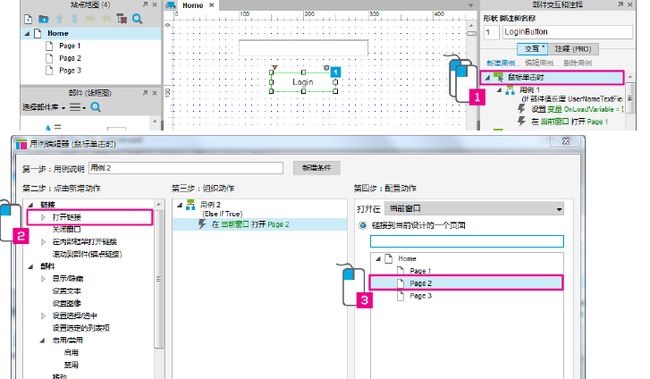Select the empty text field widget on canvas
650x379 pixels.
point(303,48)
